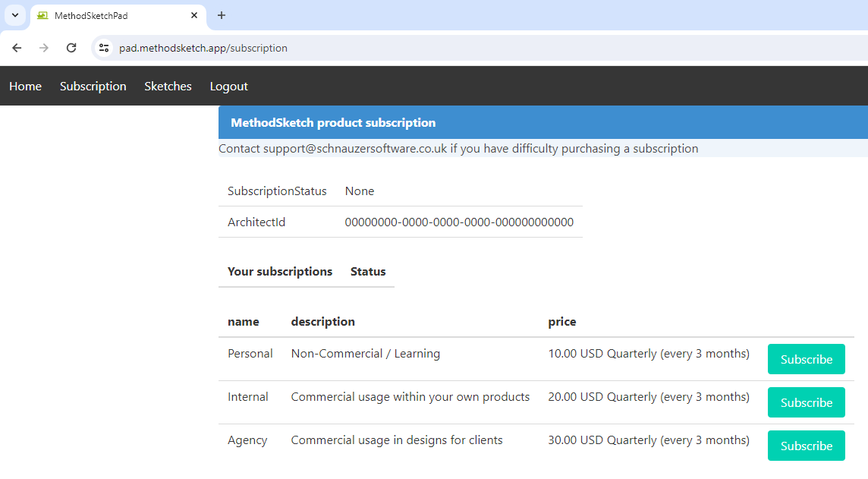
Task: Select the Your subscriptions tab
Action: [x=280, y=271]
